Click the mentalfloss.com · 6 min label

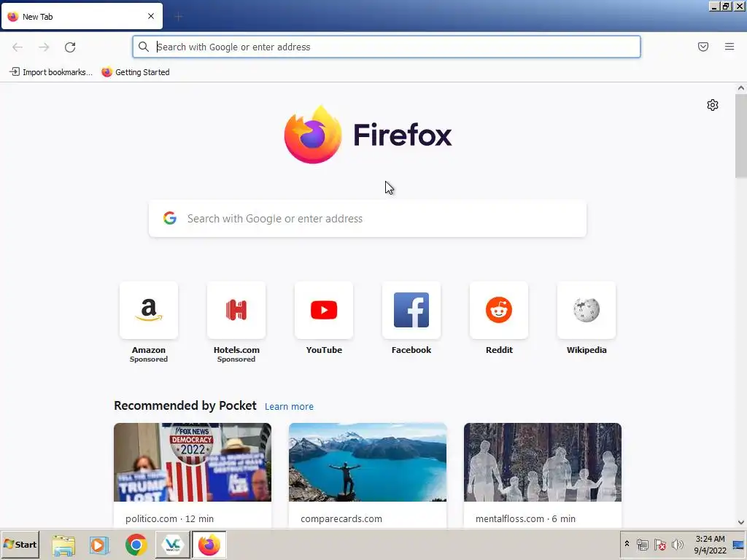[x=525, y=518]
